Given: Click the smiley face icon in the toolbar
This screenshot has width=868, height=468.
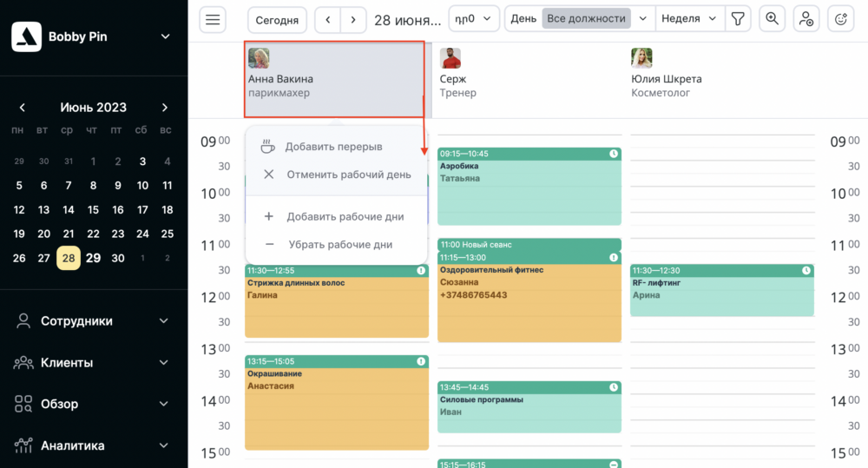Looking at the screenshot, I should 840,19.
